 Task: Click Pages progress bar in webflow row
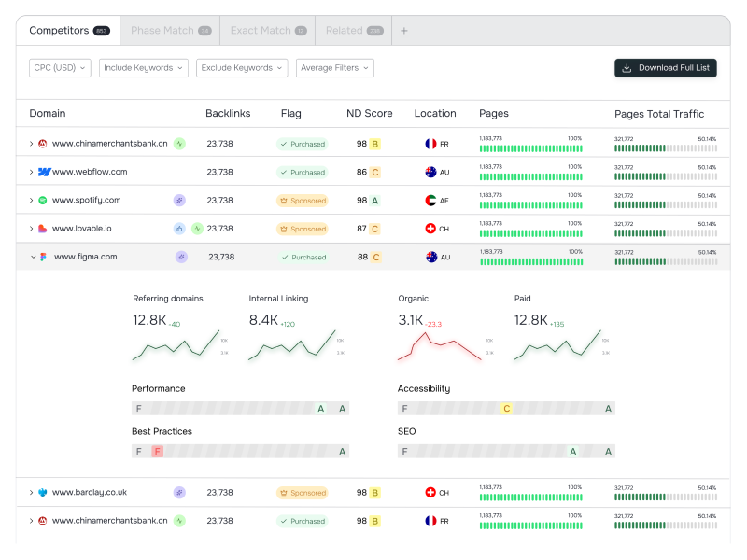[x=530, y=177]
